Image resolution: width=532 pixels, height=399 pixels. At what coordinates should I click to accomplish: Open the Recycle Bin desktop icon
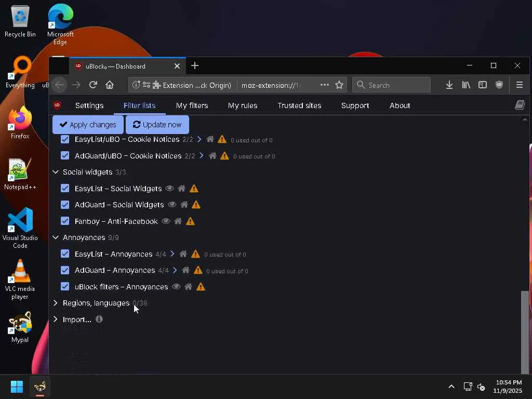click(x=20, y=21)
